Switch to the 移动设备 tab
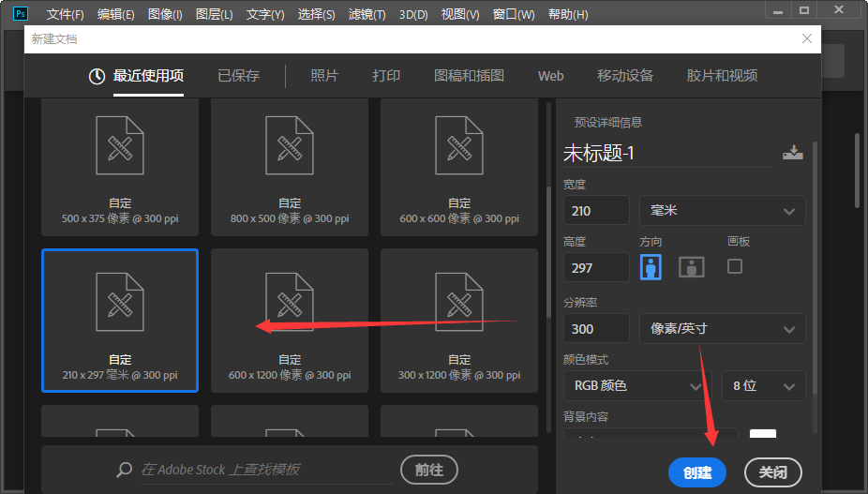This screenshot has width=868, height=494. (625, 76)
